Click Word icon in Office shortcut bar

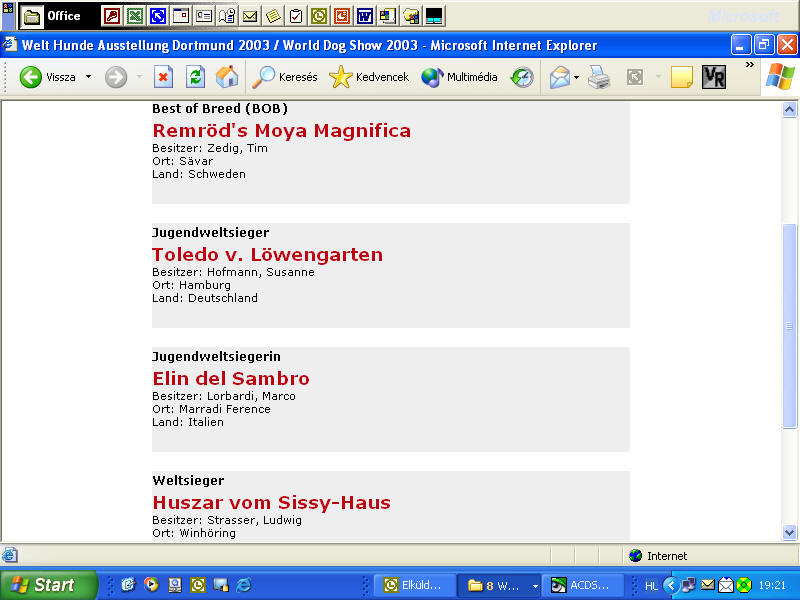pyautogui.click(x=364, y=16)
